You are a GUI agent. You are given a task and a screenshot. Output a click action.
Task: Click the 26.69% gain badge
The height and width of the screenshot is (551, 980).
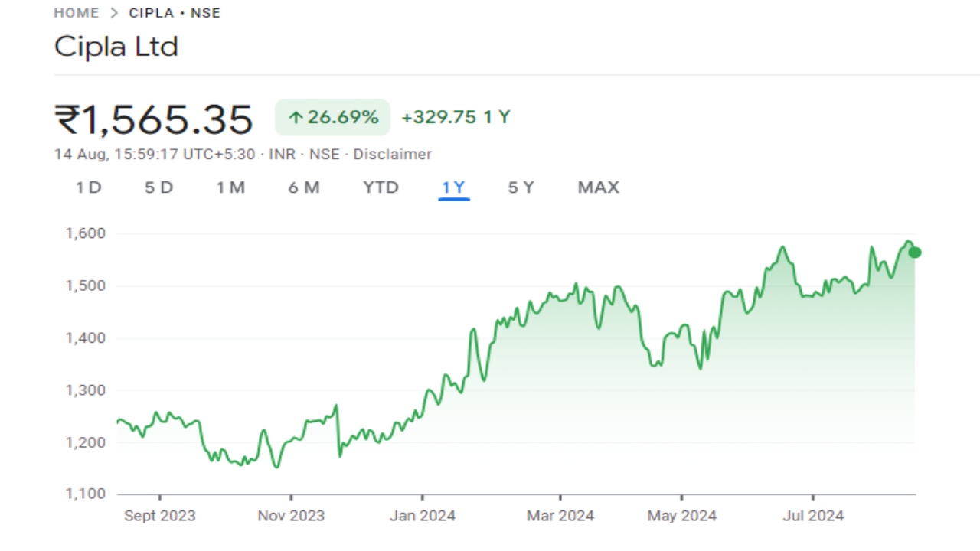tap(332, 117)
